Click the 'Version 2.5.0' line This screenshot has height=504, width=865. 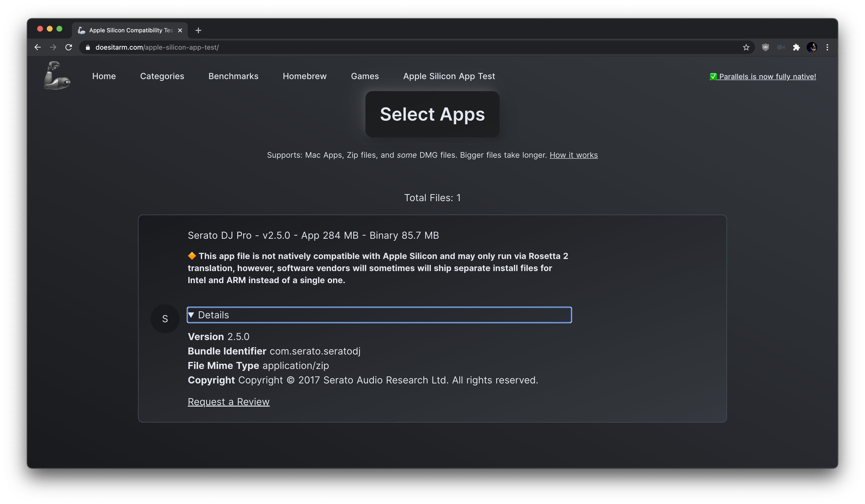click(x=219, y=337)
